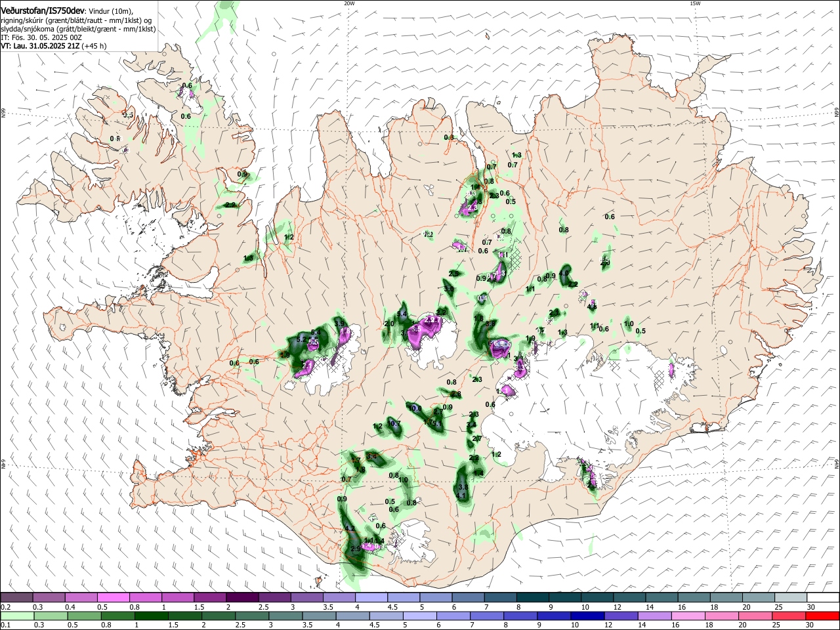This screenshot has height=630, width=840.
Task: Click the 15W longitude label at top
Action: click(695, 3)
